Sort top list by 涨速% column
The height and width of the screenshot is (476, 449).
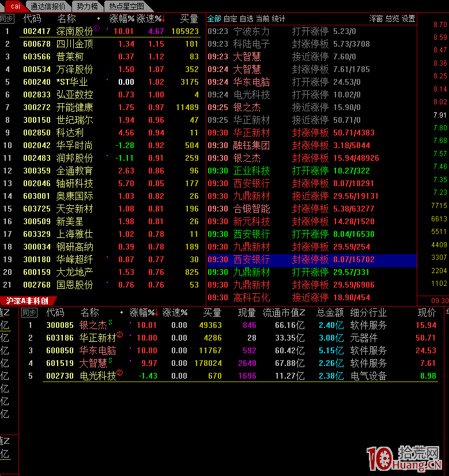click(x=150, y=19)
